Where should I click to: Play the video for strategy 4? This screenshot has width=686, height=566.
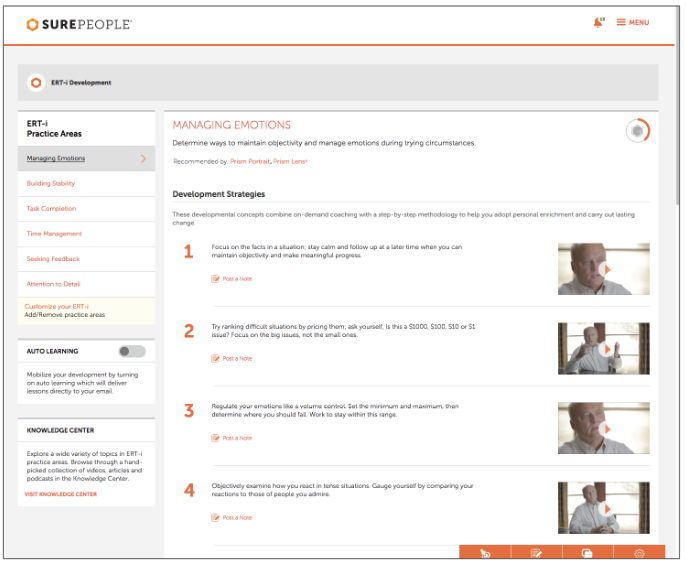(604, 508)
